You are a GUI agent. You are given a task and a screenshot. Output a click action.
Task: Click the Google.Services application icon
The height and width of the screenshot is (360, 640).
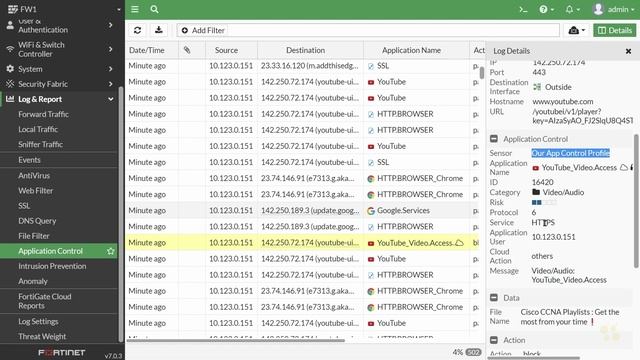click(x=371, y=211)
